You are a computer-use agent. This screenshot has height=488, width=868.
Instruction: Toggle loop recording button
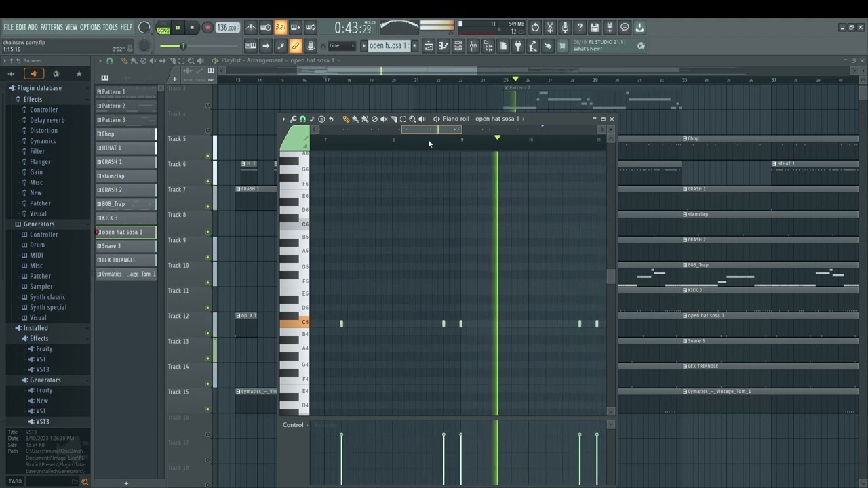coord(310,28)
